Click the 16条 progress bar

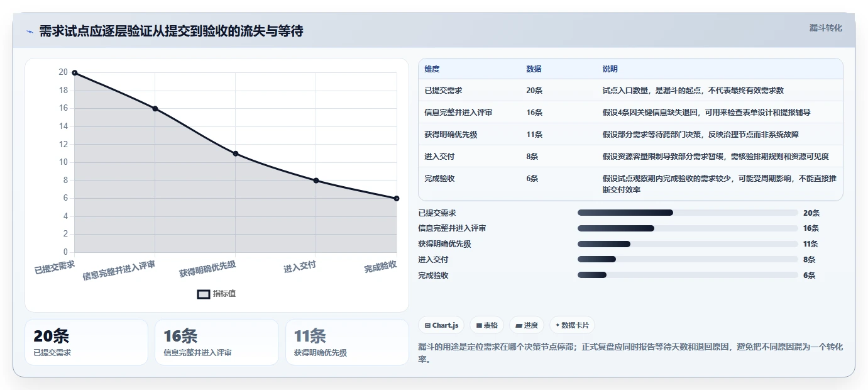click(688, 228)
